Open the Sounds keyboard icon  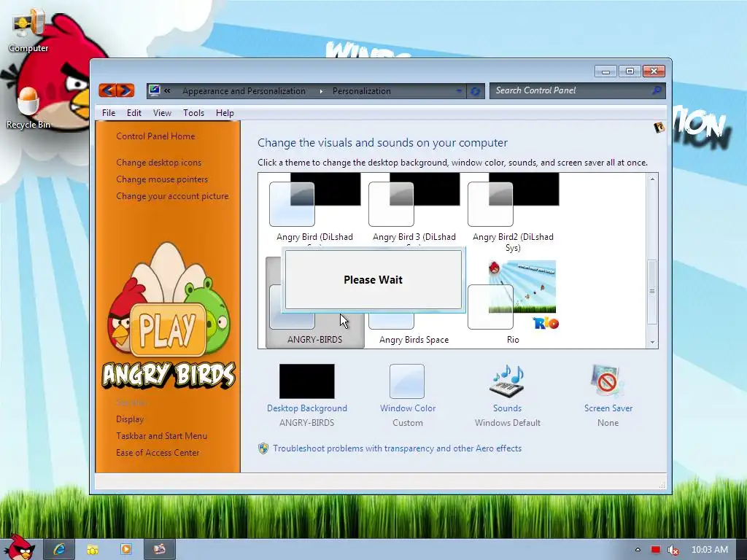click(x=508, y=381)
